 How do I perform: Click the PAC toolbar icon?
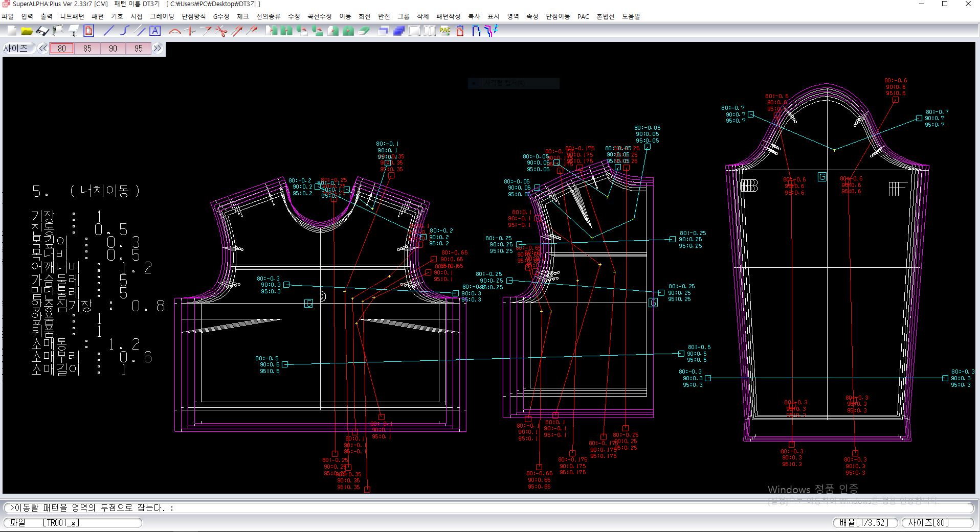coord(445,31)
